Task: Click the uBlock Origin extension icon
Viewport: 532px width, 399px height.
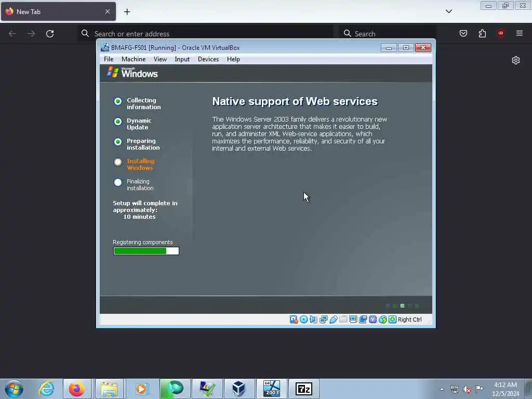Action: 501,33
